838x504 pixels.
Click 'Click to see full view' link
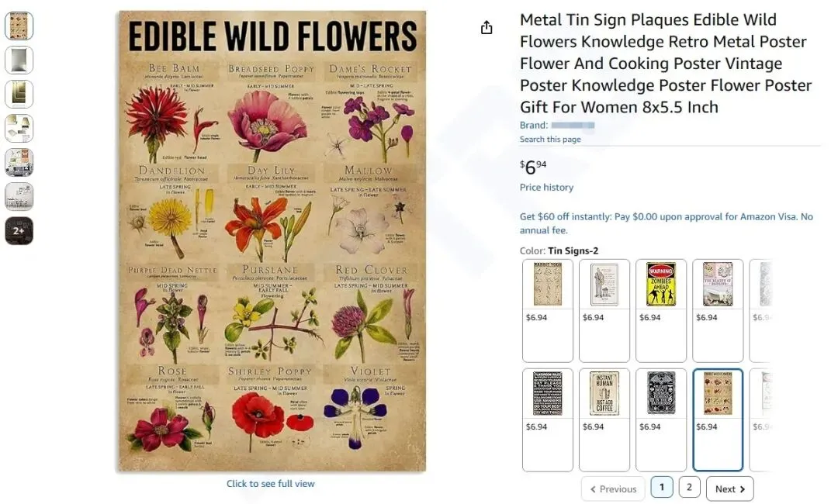point(270,484)
